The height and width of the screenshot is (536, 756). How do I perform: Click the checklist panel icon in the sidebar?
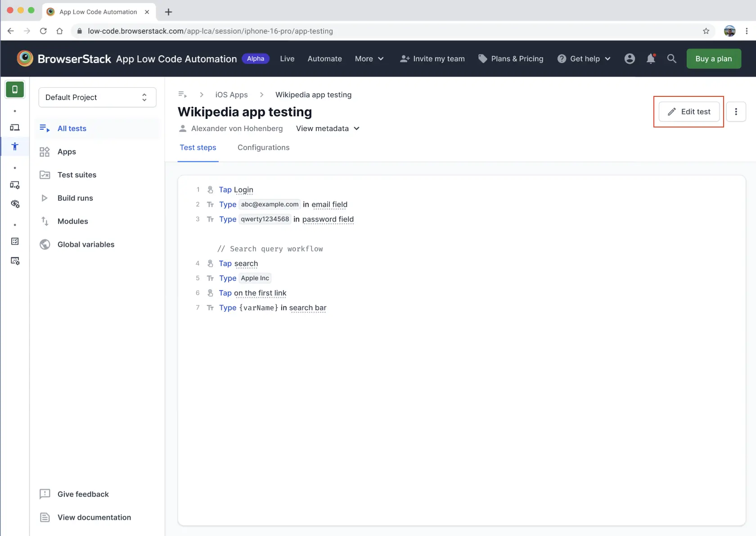click(15, 241)
